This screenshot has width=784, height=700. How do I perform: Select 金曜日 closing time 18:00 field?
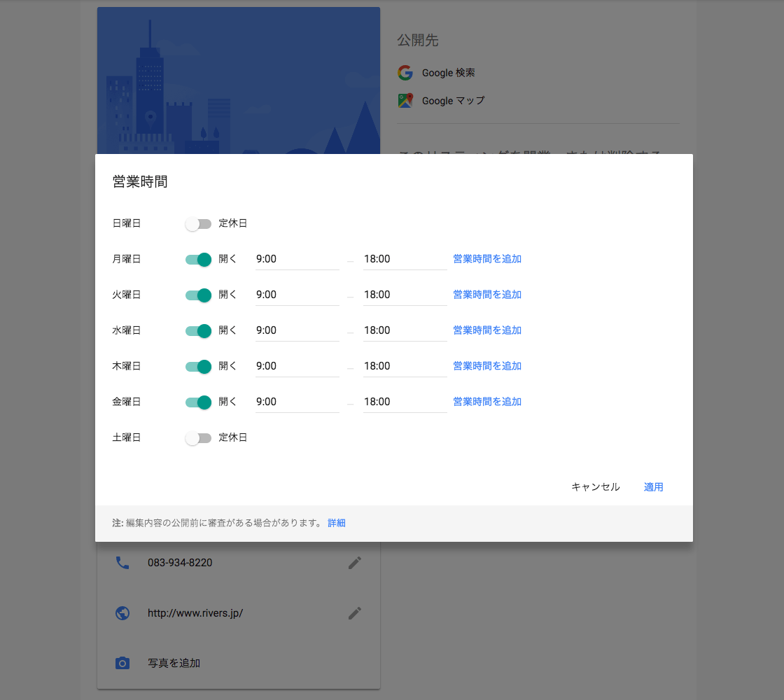point(405,402)
